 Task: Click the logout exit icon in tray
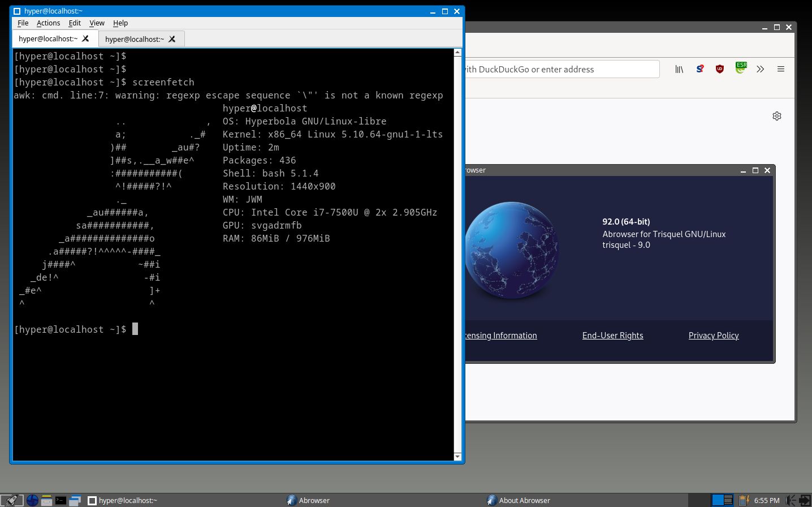805,500
